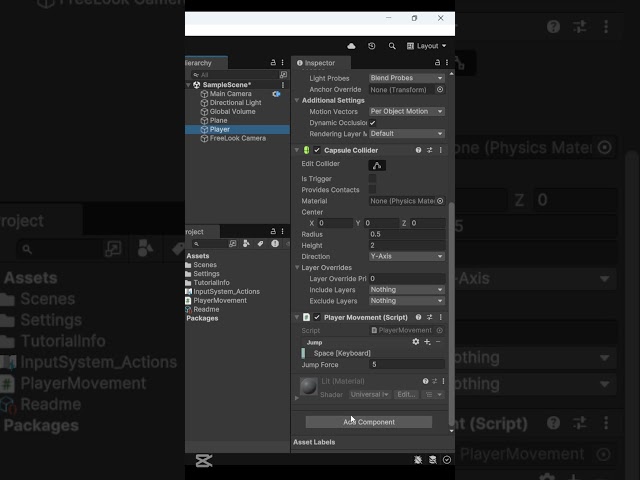Screen dimensions: 640x480
Task: Click the Radius value field
Action: point(407,234)
